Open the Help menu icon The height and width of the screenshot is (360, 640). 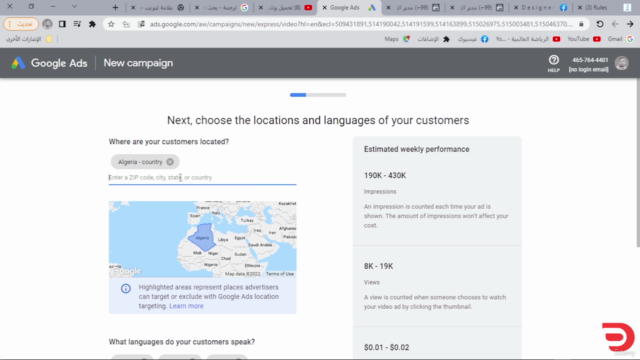(x=553, y=63)
